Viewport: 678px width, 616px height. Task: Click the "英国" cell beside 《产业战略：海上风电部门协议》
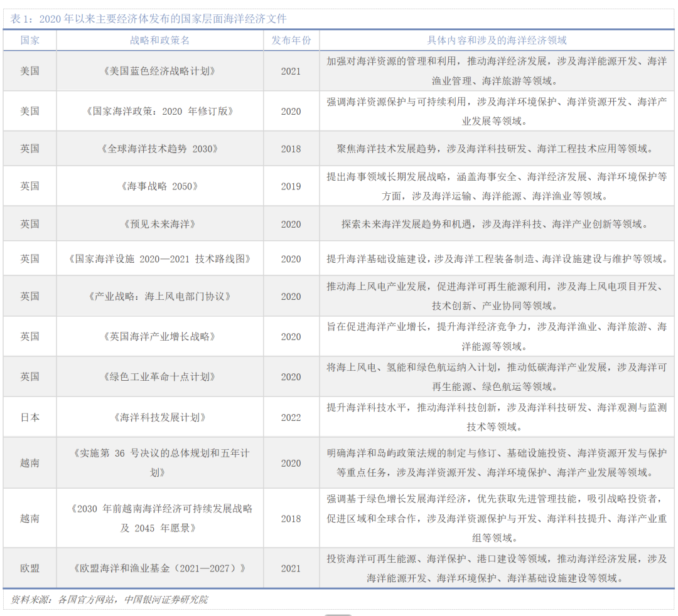pyautogui.click(x=30, y=297)
